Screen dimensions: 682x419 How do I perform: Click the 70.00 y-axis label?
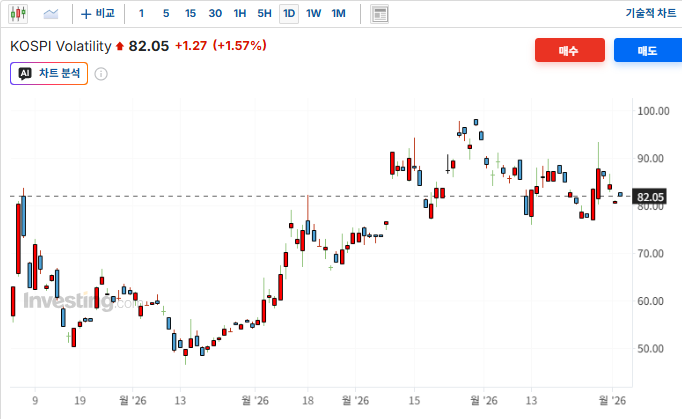[651, 253]
